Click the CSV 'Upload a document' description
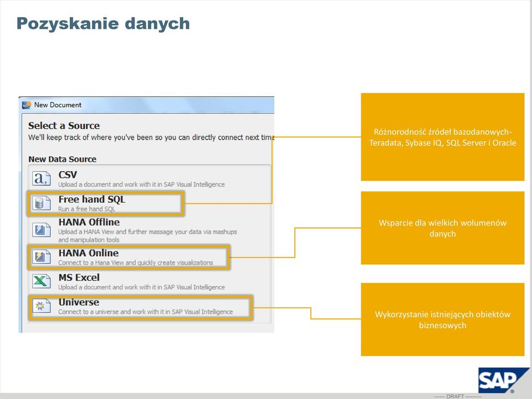 point(141,185)
